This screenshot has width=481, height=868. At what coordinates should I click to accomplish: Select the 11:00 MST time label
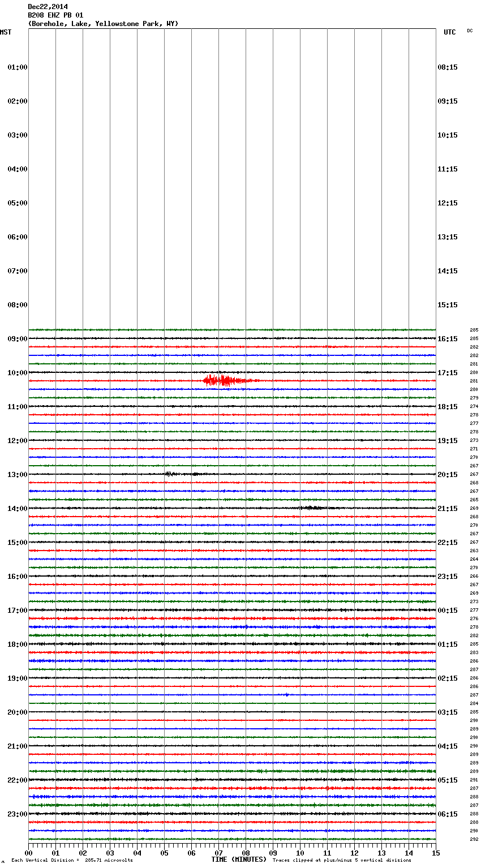(18, 407)
